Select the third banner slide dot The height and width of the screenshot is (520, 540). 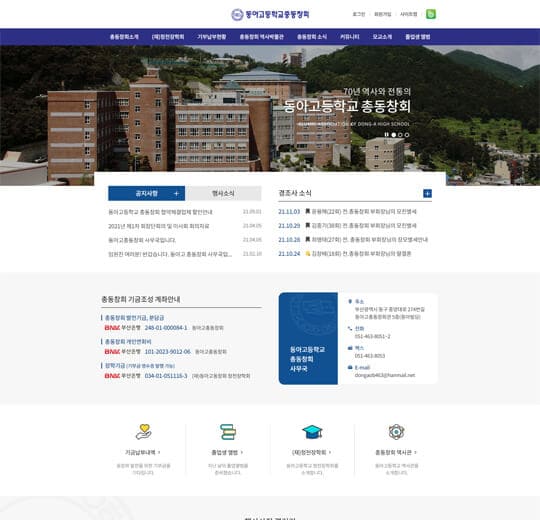407,135
